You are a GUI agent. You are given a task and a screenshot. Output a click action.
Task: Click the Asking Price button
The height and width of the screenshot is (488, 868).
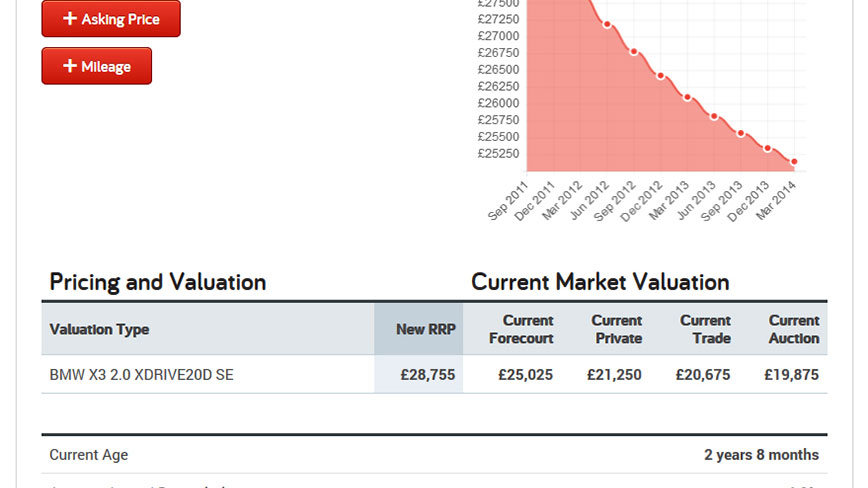click(x=111, y=19)
